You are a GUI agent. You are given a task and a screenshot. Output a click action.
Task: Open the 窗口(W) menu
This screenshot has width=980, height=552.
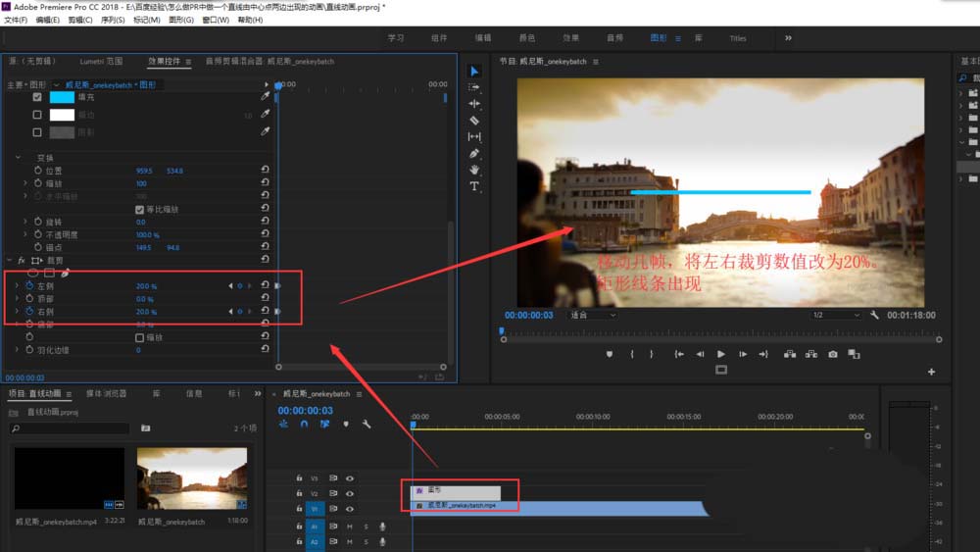click(216, 20)
